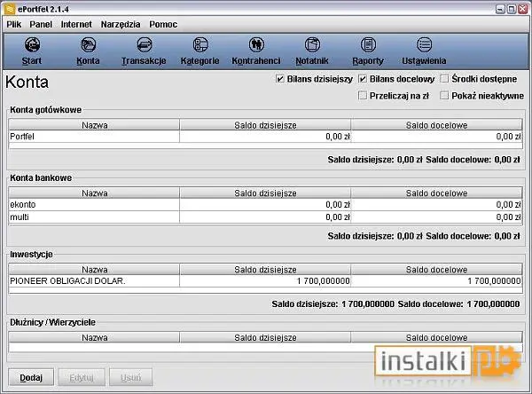Click PIONEER OBLIGACJI Saldo docelowe value cell
This screenshot has width=532, height=394.
point(436,281)
